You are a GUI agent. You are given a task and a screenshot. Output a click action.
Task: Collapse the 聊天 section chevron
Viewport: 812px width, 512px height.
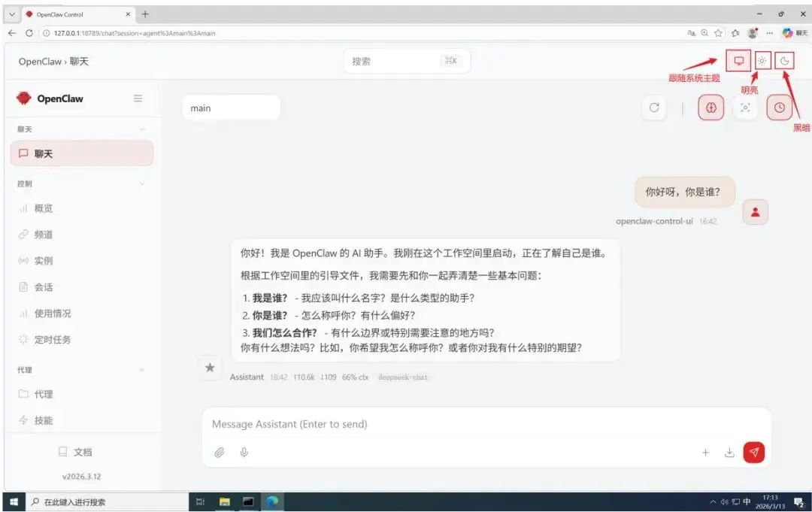click(x=142, y=129)
